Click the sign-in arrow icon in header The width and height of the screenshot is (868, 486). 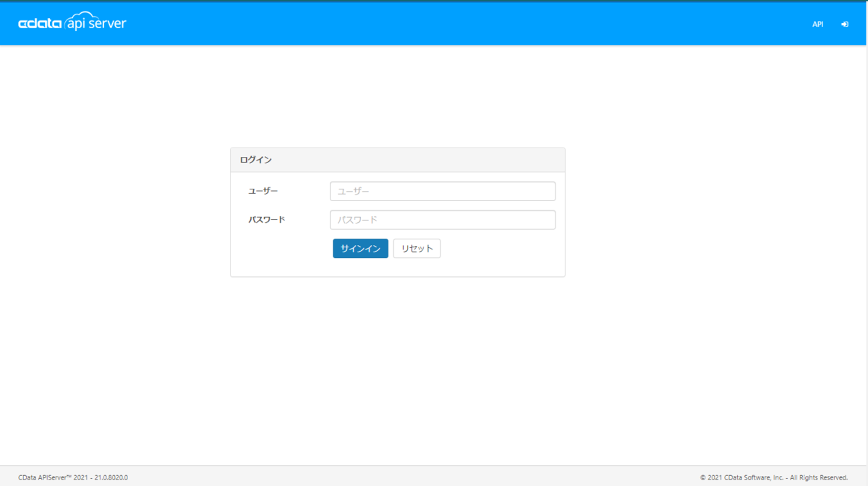click(845, 24)
